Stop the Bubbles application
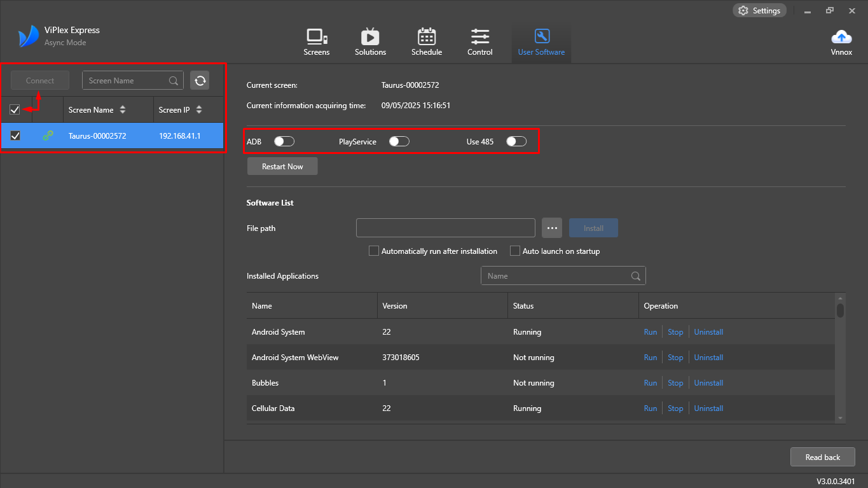 (x=675, y=383)
